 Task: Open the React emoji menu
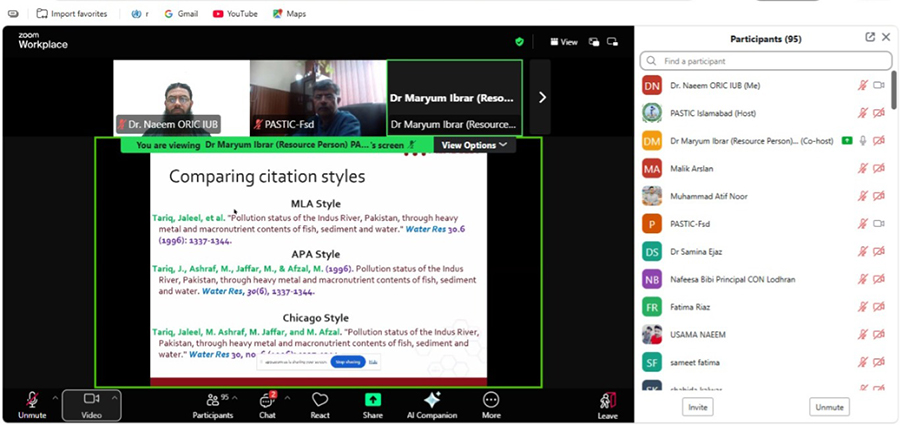[320, 400]
